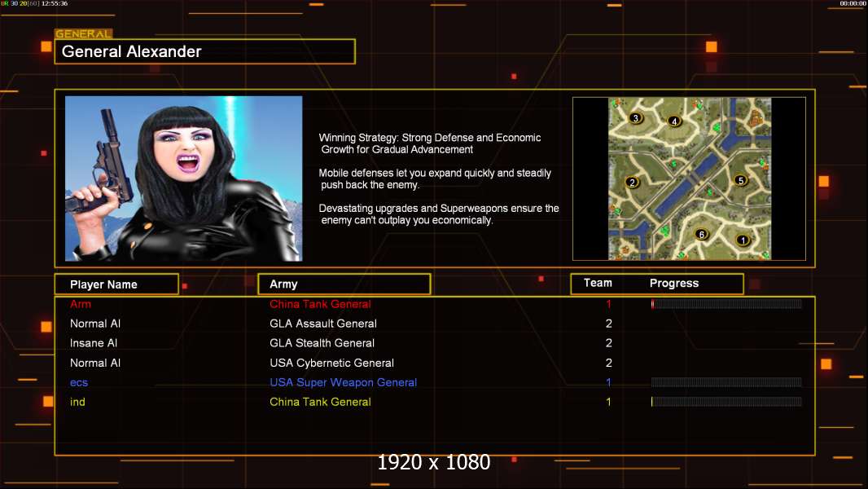868x489 pixels.
Task: Click the Player Name column header
Action: (x=116, y=284)
